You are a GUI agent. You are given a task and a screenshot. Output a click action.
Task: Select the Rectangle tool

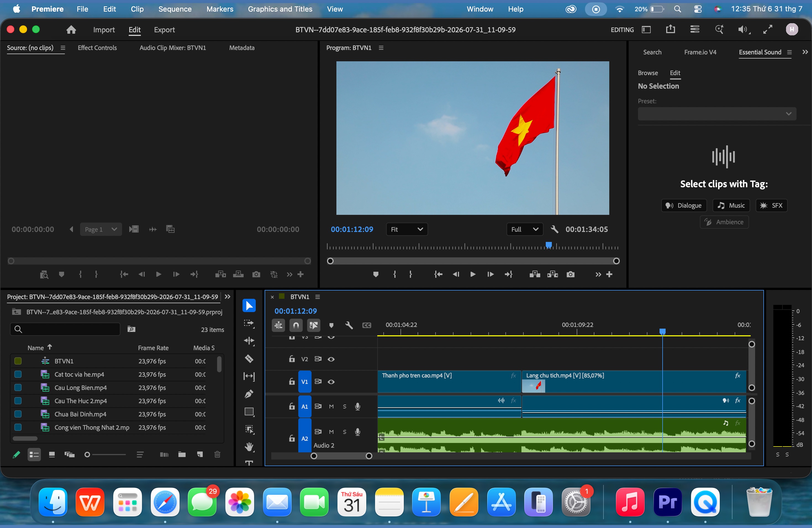tap(249, 412)
